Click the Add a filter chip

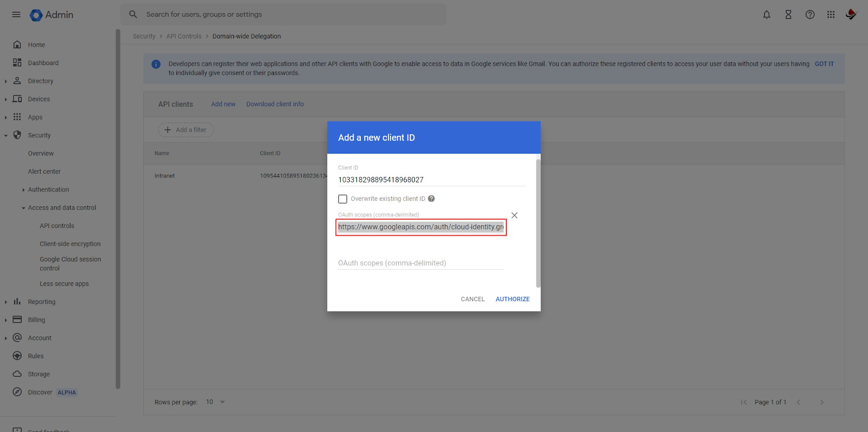(x=186, y=130)
